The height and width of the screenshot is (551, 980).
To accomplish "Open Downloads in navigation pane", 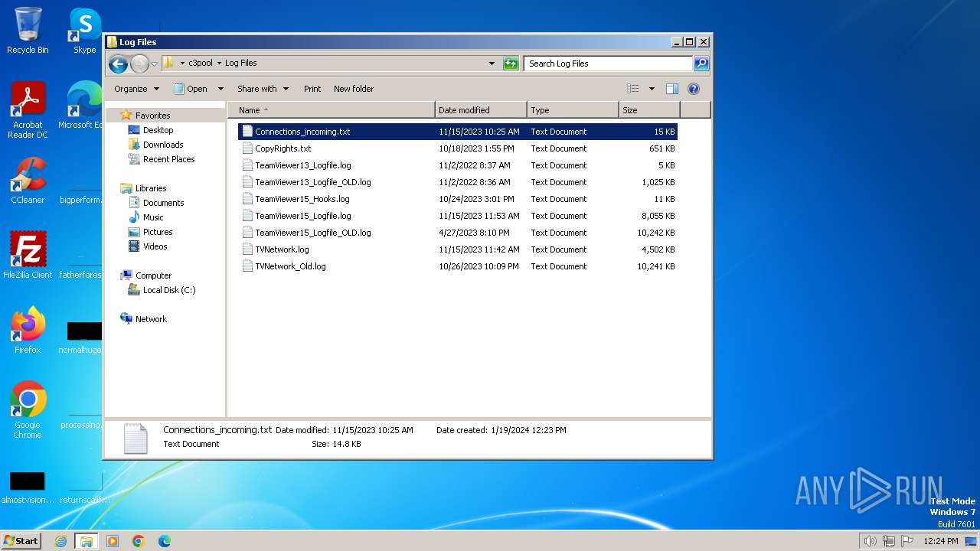I will [x=162, y=145].
